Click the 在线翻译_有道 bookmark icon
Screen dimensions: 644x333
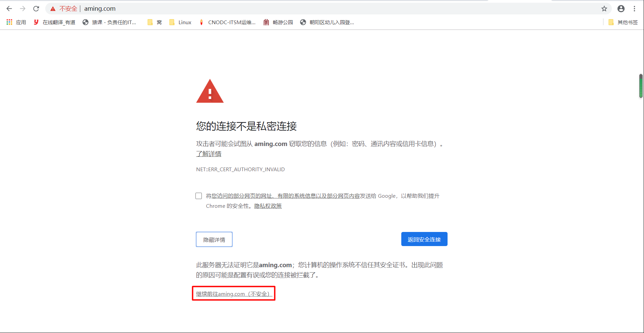click(36, 22)
